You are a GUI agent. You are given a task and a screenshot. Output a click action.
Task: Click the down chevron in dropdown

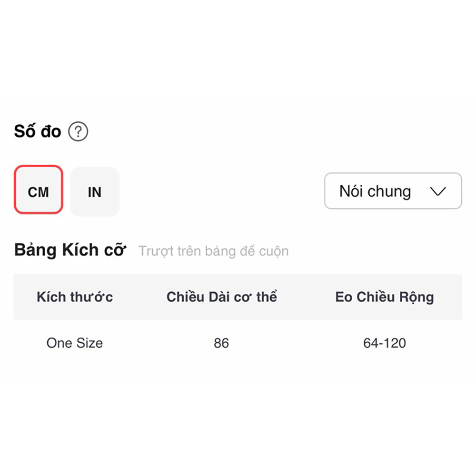click(437, 191)
